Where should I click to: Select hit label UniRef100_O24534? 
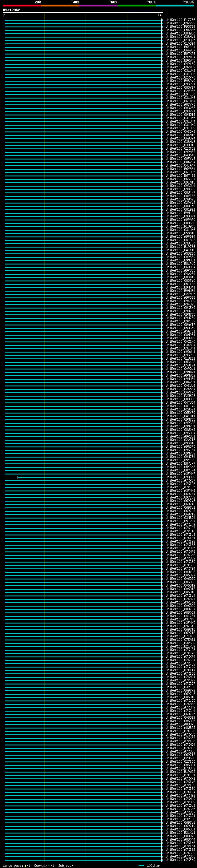pos(180,389)
